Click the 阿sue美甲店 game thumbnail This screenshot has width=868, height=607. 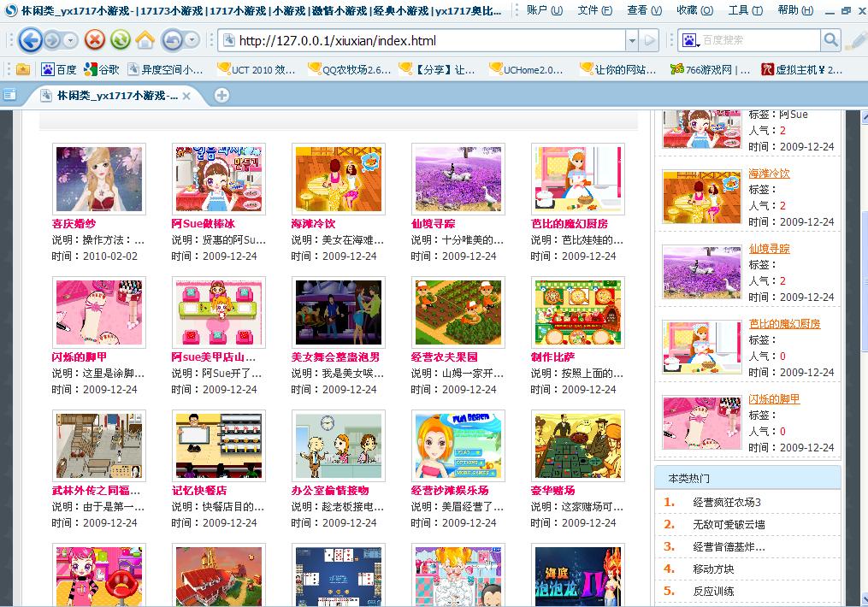coord(219,312)
